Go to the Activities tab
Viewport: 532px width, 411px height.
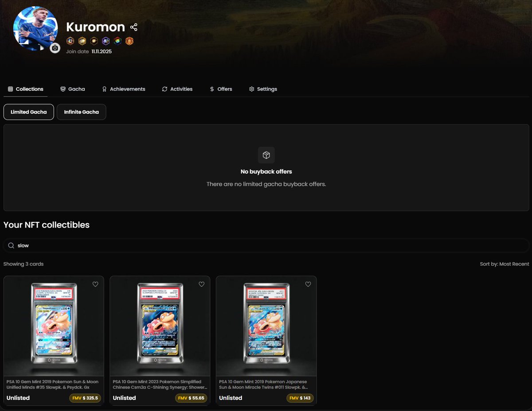pos(177,89)
